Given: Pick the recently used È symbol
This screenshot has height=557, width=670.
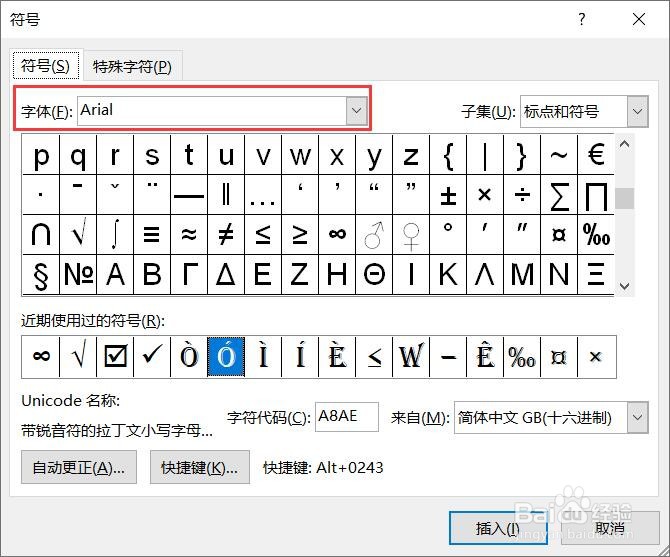Looking at the screenshot, I should point(337,357).
